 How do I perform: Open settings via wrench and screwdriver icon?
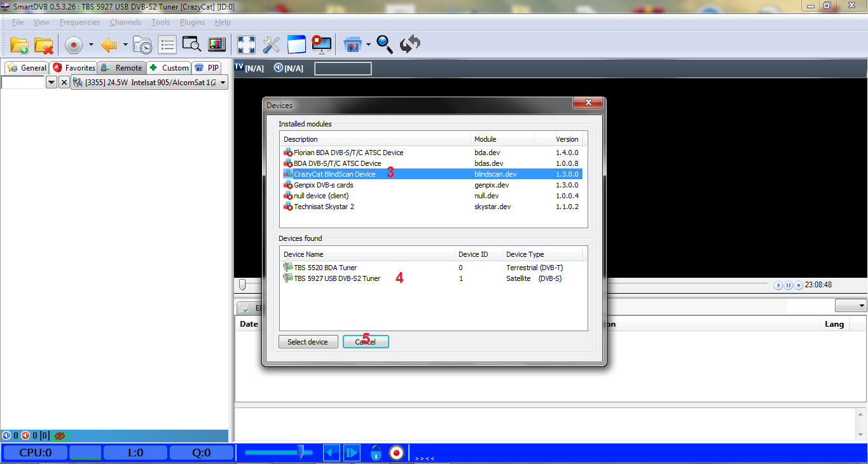pyautogui.click(x=272, y=44)
